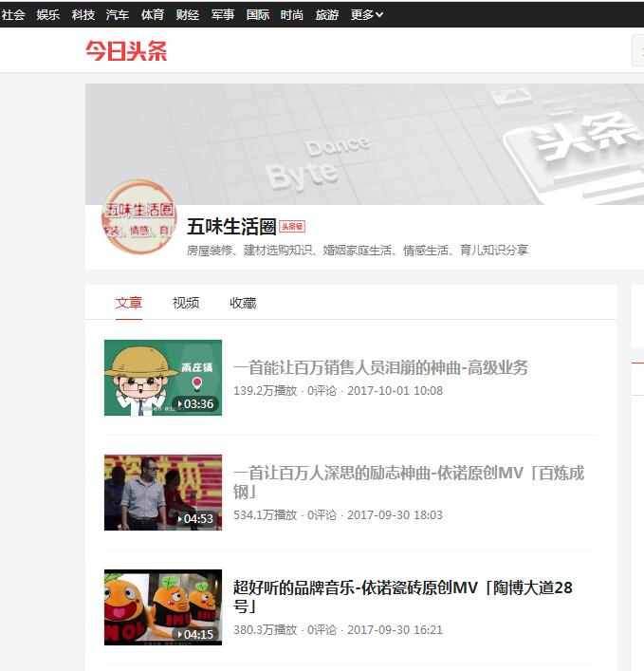Expand the 更多 dropdown menu
644x671 pixels.
pyautogui.click(x=367, y=14)
